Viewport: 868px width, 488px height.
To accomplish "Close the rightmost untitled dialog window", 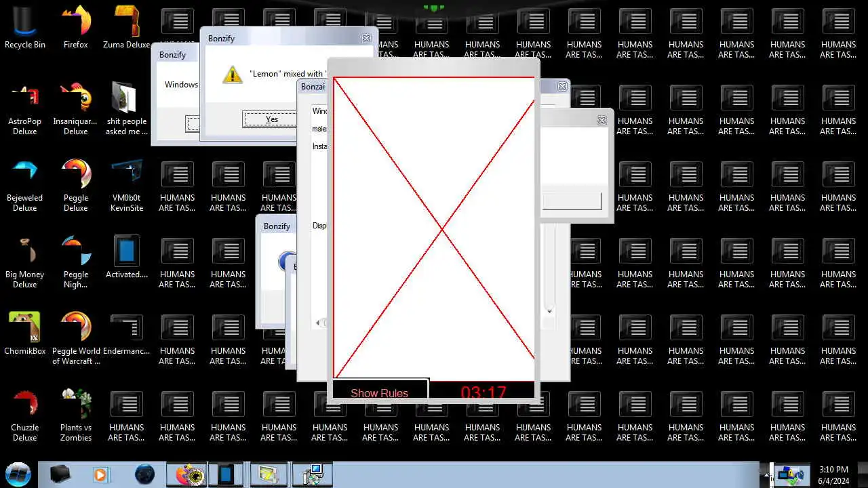I will tap(601, 120).
